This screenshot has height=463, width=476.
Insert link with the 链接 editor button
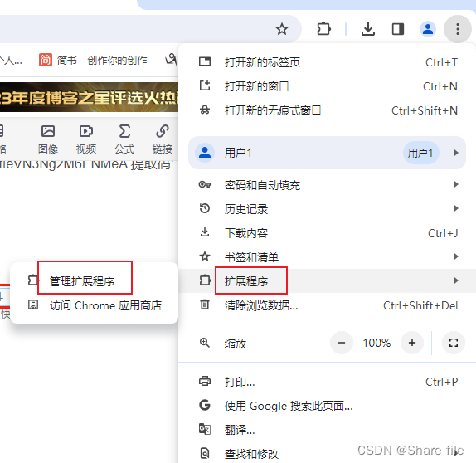[x=162, y=139]
